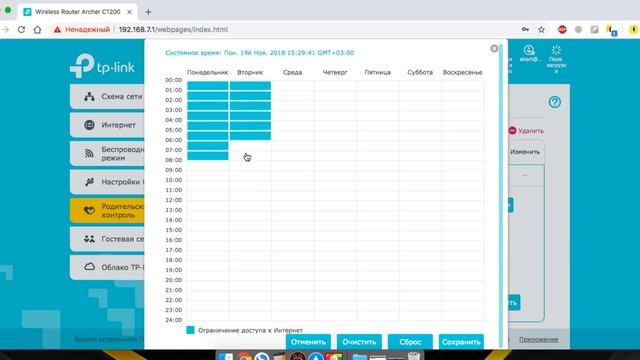
Task: Click the Среда column header
Action: pyautogui.click(x=293, y=72)
